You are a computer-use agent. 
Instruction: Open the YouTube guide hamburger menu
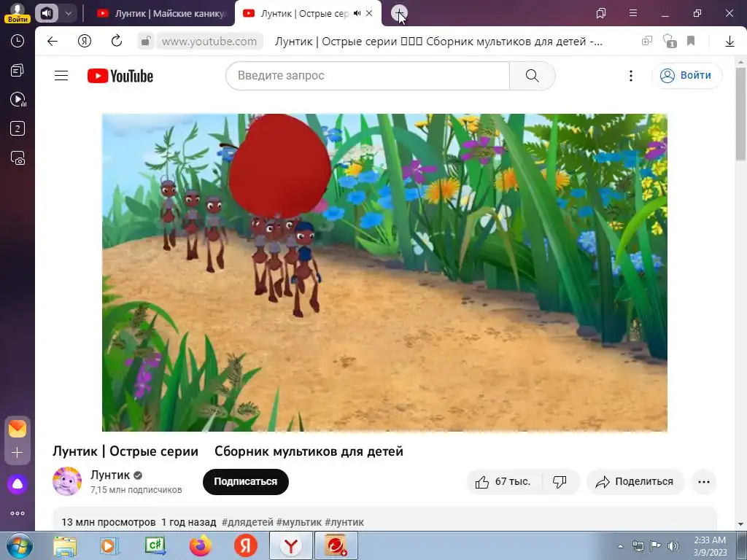pos(61,76)
